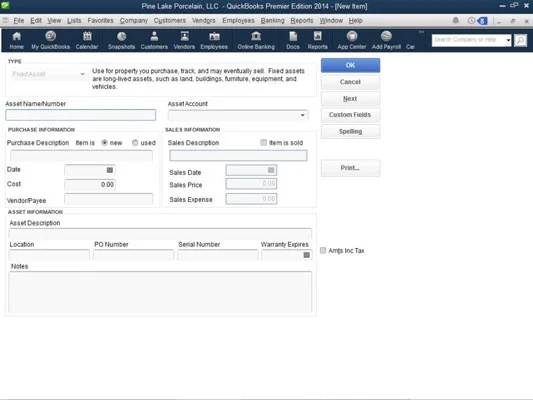Open the Docs icon
The width and height of the screenshot is (533, 400).
pos(293,40)
